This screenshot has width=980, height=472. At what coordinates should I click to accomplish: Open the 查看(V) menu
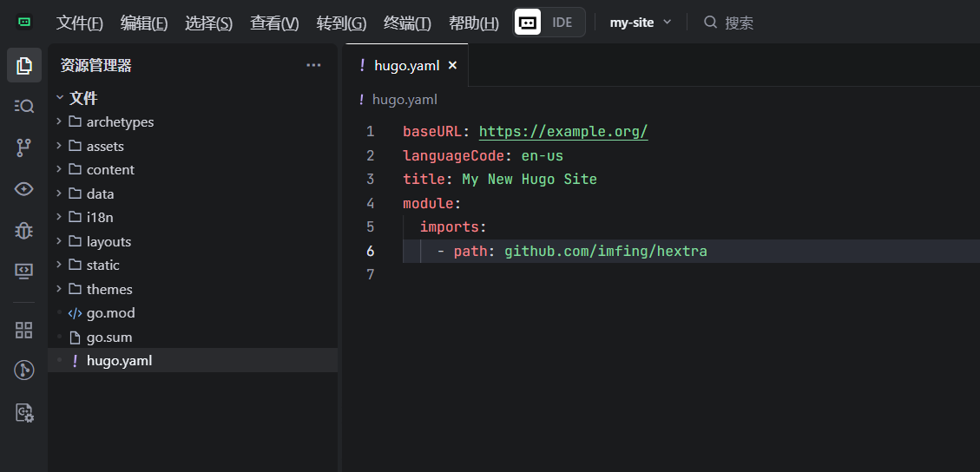click(274, 23)
